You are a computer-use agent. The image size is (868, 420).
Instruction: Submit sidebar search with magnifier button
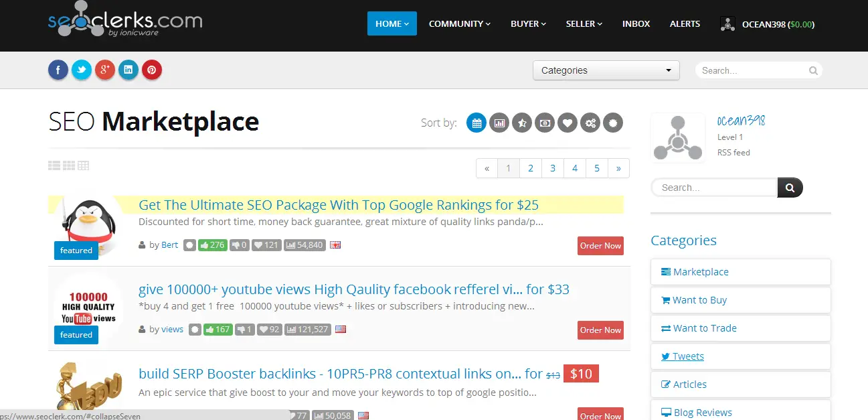(790, 188)
